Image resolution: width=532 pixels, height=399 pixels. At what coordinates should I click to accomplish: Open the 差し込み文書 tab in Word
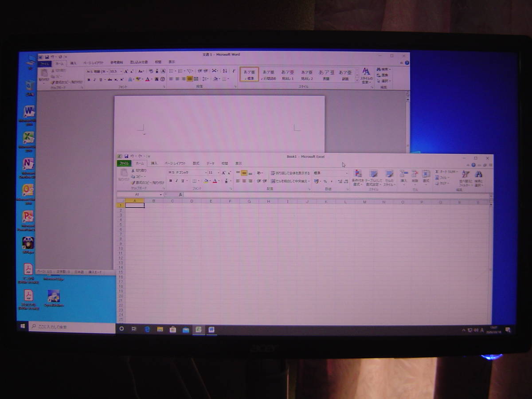click(139, 63)
